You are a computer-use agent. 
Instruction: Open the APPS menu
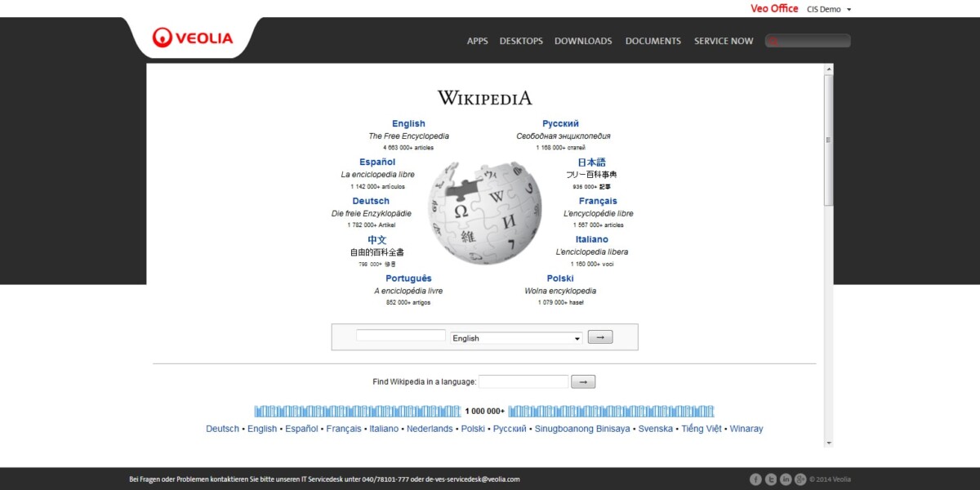[x=477, y=41]
